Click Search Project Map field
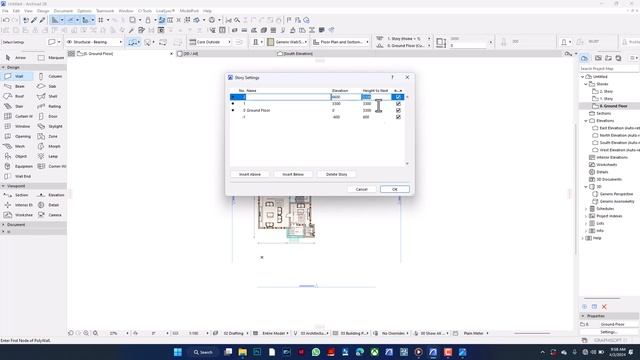 609,69
